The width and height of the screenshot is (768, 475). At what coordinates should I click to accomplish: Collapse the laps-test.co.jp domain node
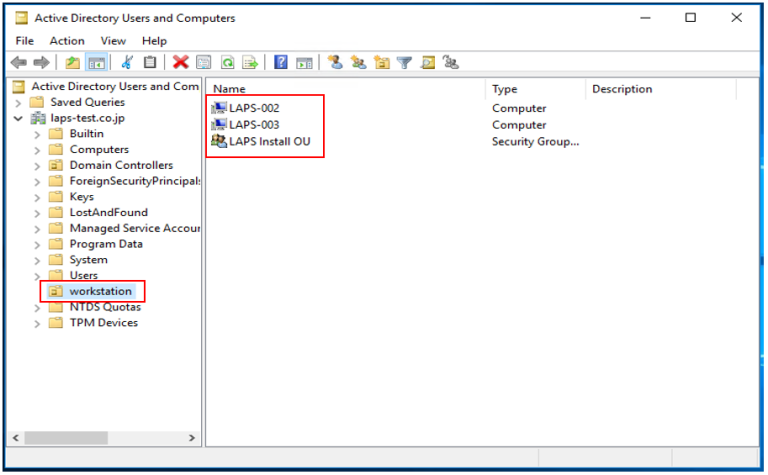[18, 118]
